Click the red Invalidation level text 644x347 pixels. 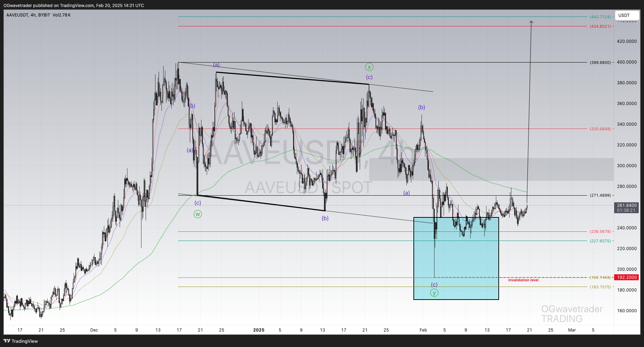click(x=523, y=280)
